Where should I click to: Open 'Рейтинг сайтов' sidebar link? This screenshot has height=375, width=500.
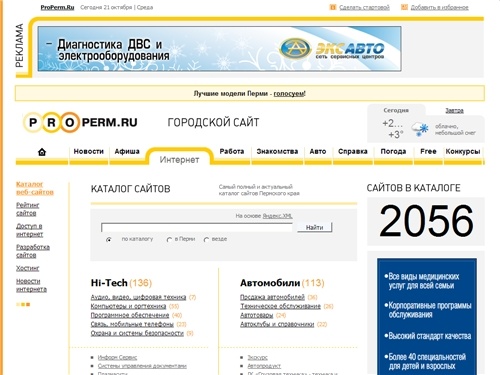28,209
